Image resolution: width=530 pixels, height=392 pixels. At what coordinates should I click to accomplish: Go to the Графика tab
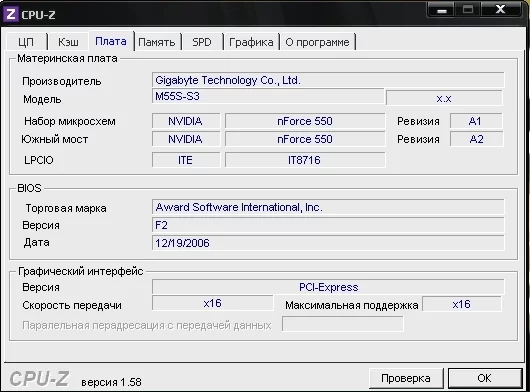point(251,42)
